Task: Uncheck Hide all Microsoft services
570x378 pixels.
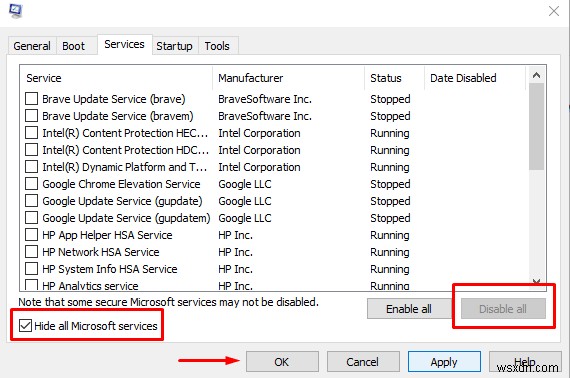Action: point(25,325)
